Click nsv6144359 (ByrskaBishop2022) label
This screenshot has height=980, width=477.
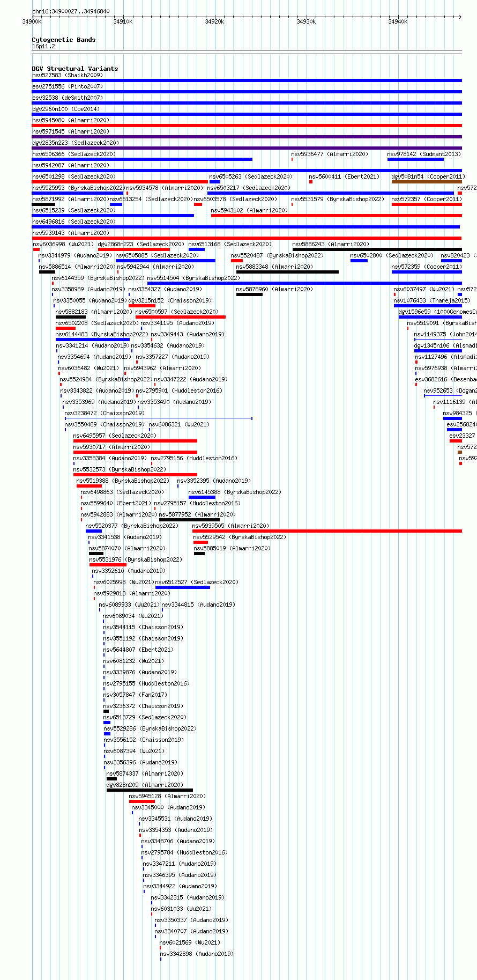coord(98,278)
